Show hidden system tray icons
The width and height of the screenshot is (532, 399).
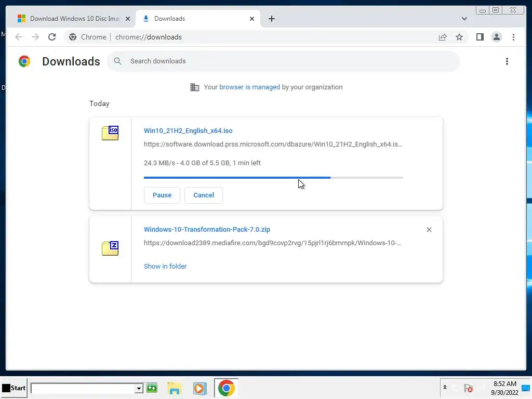445,387
